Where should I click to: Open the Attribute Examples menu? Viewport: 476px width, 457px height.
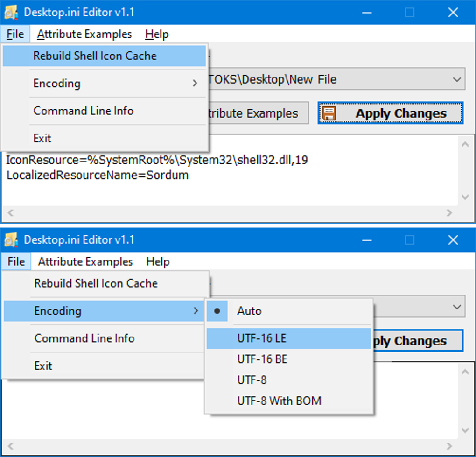coord(84,34)
